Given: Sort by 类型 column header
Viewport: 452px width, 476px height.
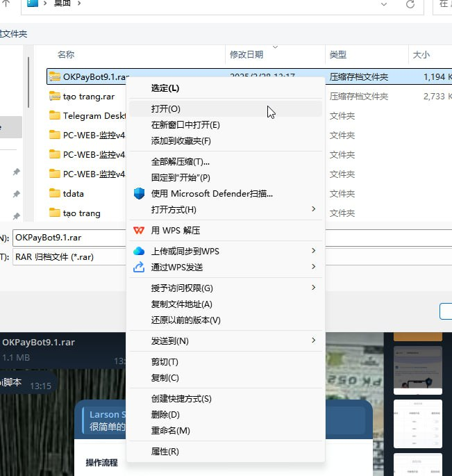Looking at the screenshot, I should click(338, 55).
